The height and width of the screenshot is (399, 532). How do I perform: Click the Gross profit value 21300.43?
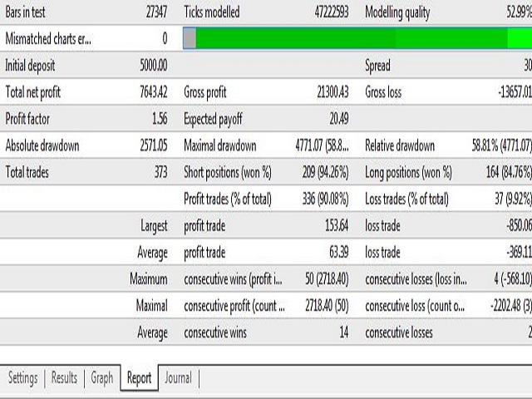coord(332,92)
